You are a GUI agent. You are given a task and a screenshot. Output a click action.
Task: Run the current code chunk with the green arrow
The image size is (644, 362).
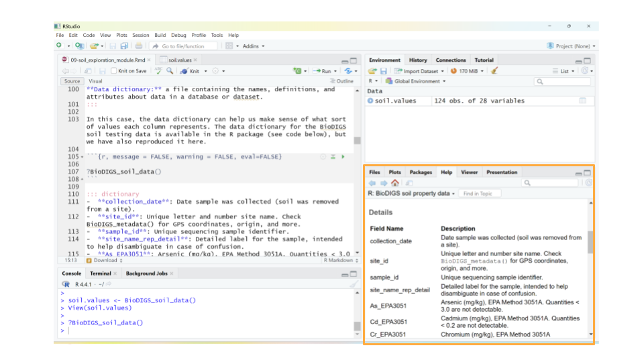click(343, 157)
